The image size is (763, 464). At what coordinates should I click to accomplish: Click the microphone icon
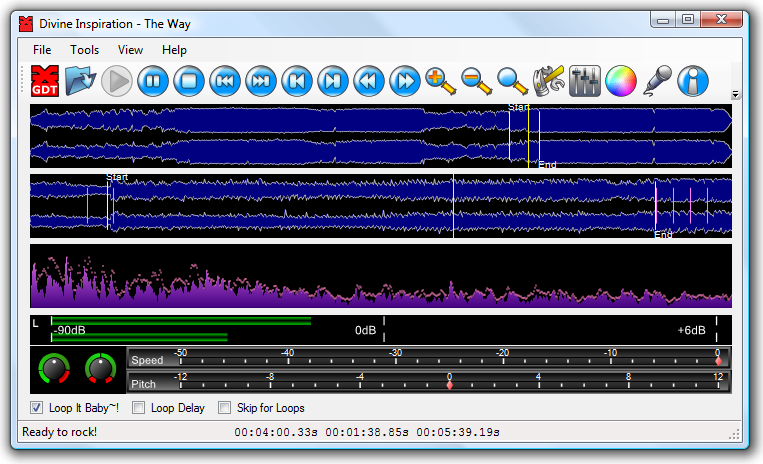pyautogui.click(x=657, y=81)
